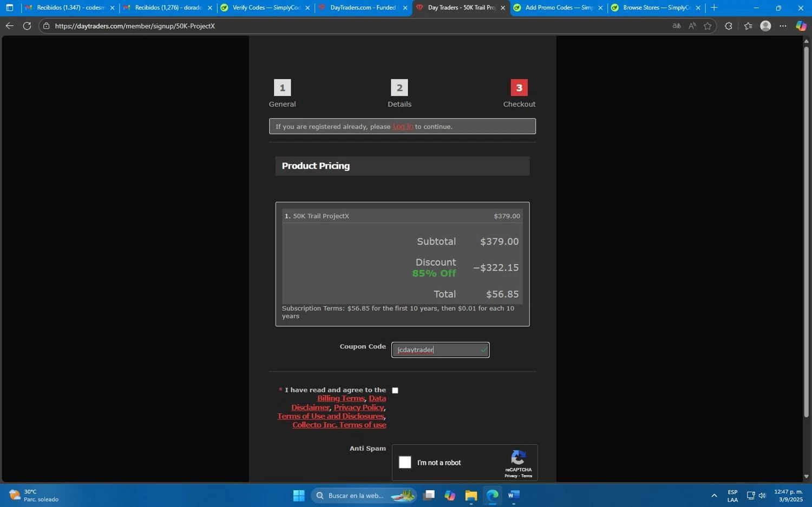
Task: Select step 3 Checkout
Action: [x=519, y=94]
